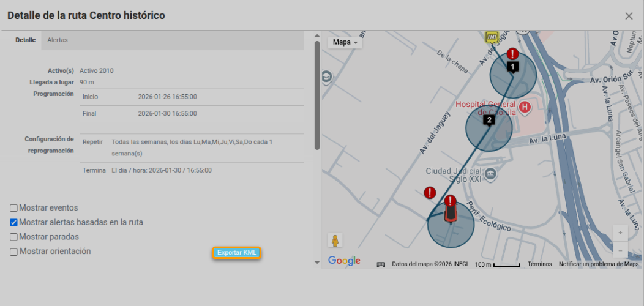Click the 90 m arrival distance value

(x=87, y=82)
